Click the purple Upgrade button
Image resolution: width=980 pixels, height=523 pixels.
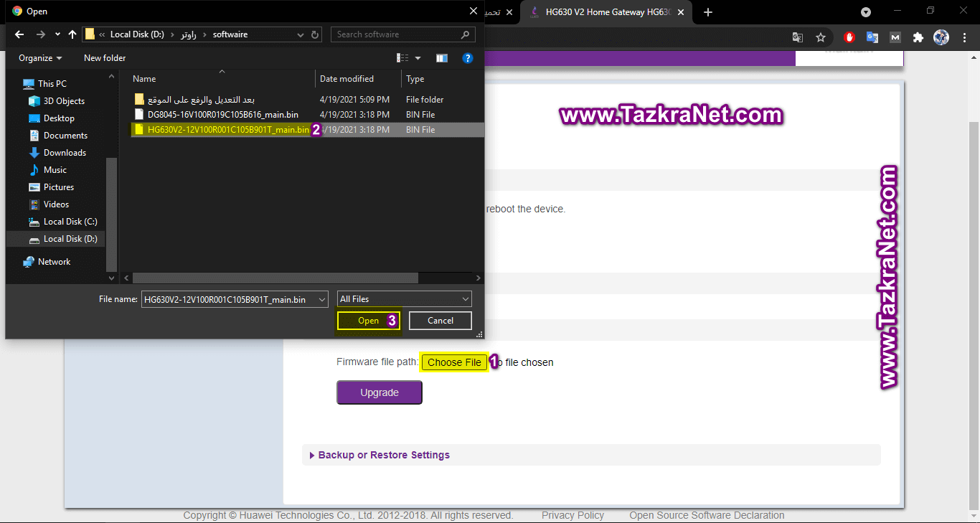pyautogui.click(x=380, y=392)
